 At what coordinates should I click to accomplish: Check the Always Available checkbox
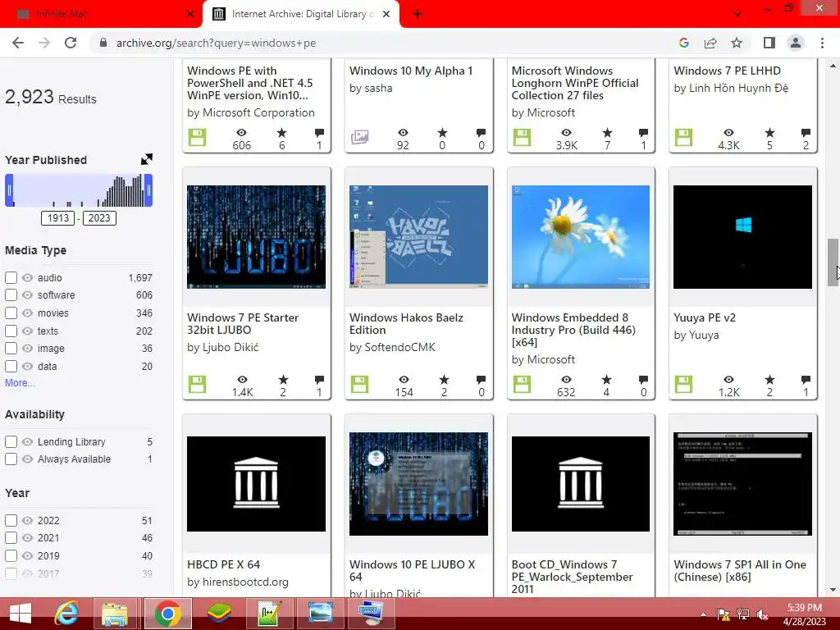(x=11, y=459)
